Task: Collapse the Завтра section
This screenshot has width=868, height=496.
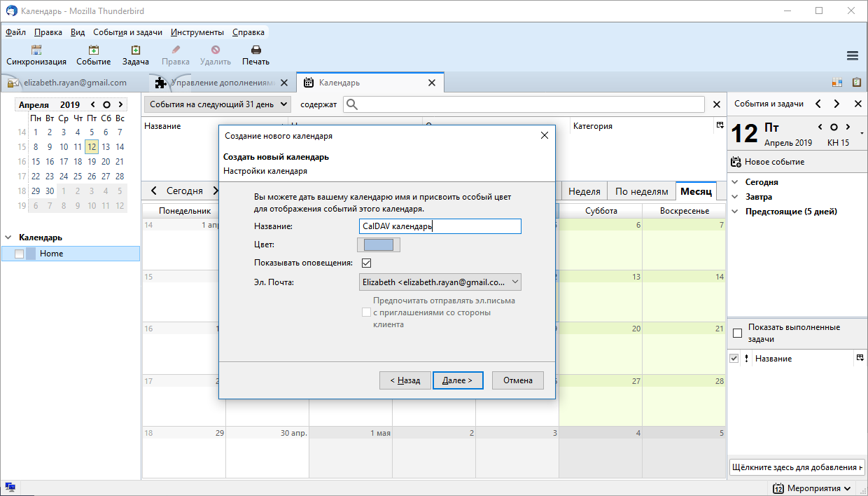Action: coord(735,197)
